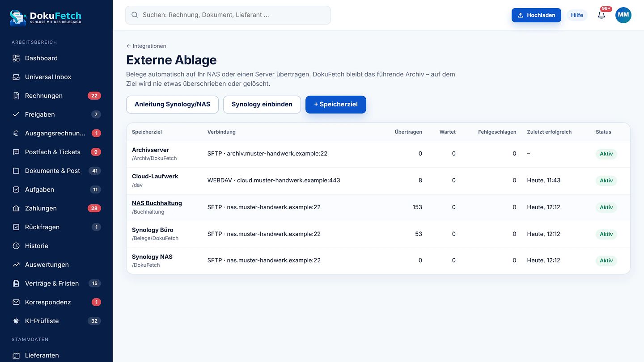Click the Hochladen button
The width and height of the screenshot is (644, 362).
(x=536, y=15)
